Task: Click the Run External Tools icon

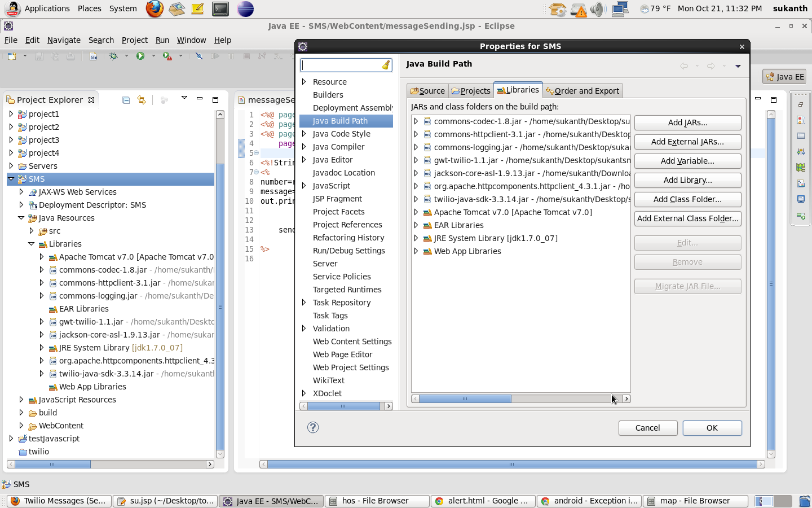Action: point(167,56)
